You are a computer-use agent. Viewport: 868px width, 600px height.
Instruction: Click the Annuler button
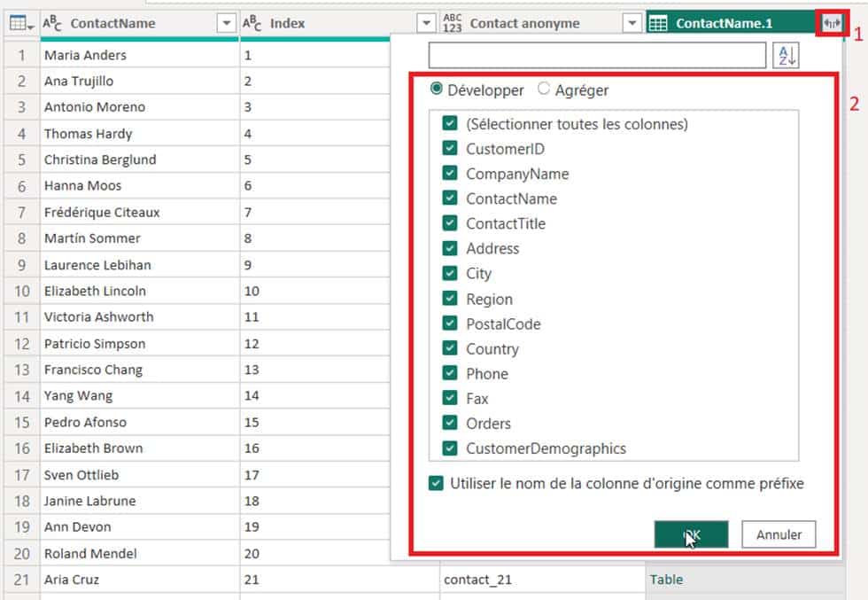coord(779,534)
